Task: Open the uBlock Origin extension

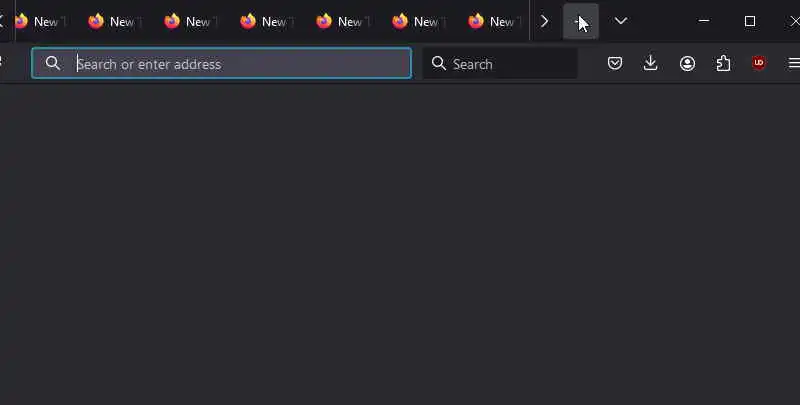Action: pos(759,63)
